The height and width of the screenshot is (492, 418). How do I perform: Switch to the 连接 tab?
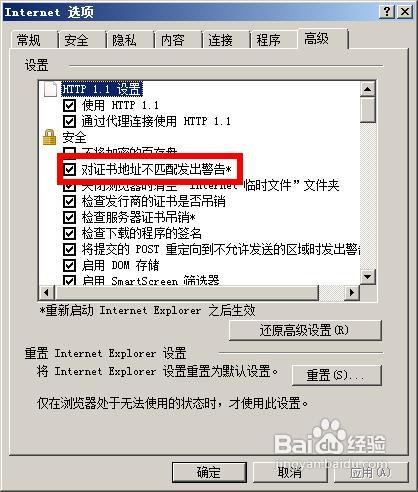pyautogui.click(x=220, y=40)
